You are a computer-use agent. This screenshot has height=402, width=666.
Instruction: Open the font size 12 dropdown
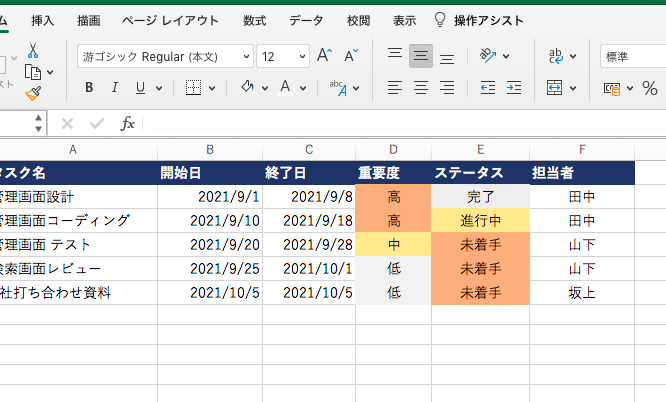[x=302, y=56]
